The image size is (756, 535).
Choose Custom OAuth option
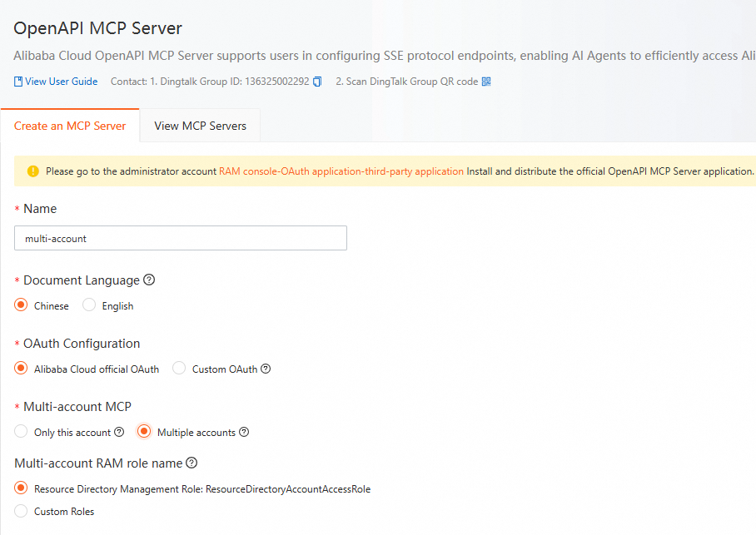pyautogui.click(x=179, y=369)
